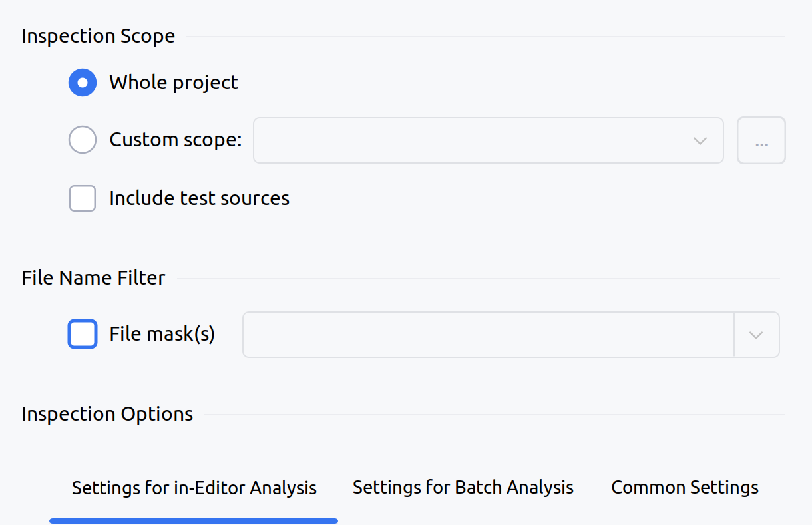Click the chevron icon on Custom scope combo

pyautogui.click(x=699, y=140)
